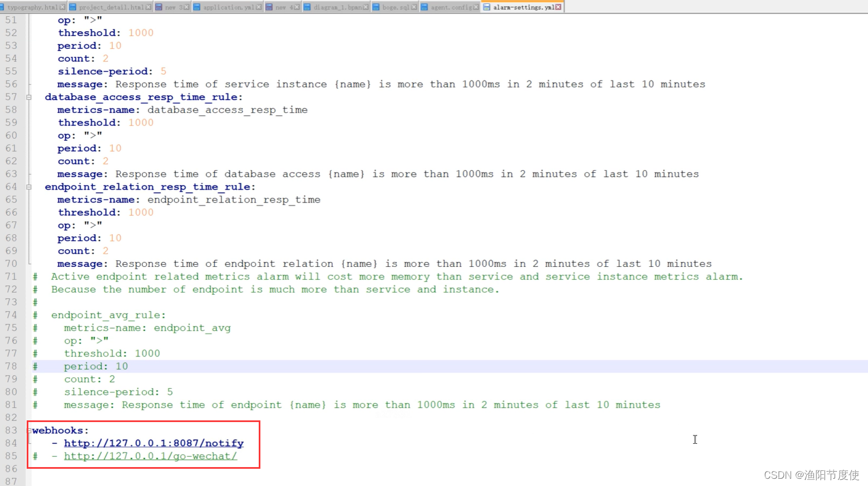The height and width of the screenshot is (486, 868).
Task: Close the application.yml tab
Action: pyautogui.click(x=259, y=7)
